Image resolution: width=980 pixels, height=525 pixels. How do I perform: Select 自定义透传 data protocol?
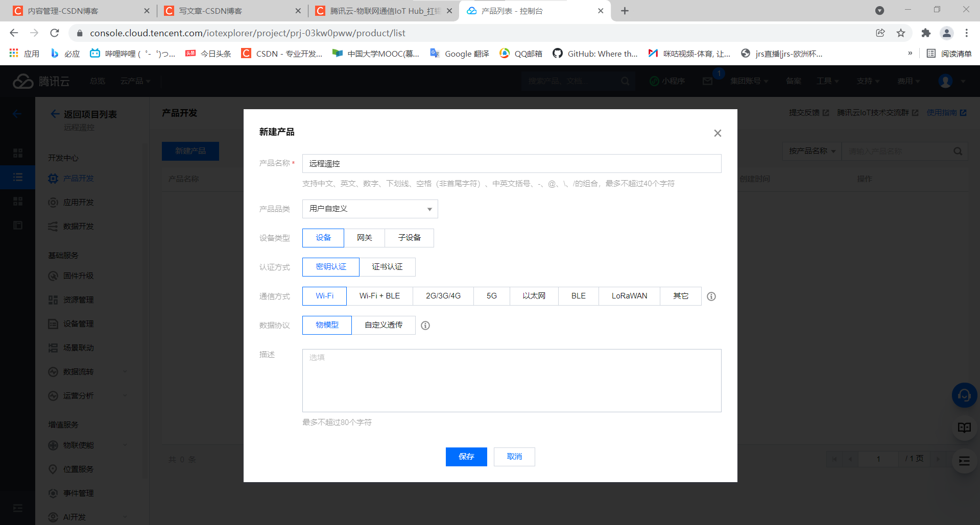click(384, 325)
